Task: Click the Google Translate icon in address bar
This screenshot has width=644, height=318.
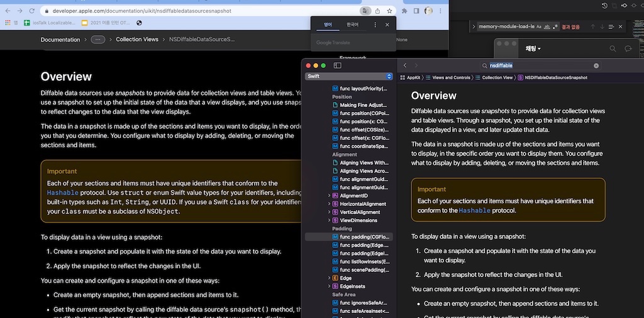Action: pyautogui.click(x=365, y=11)
